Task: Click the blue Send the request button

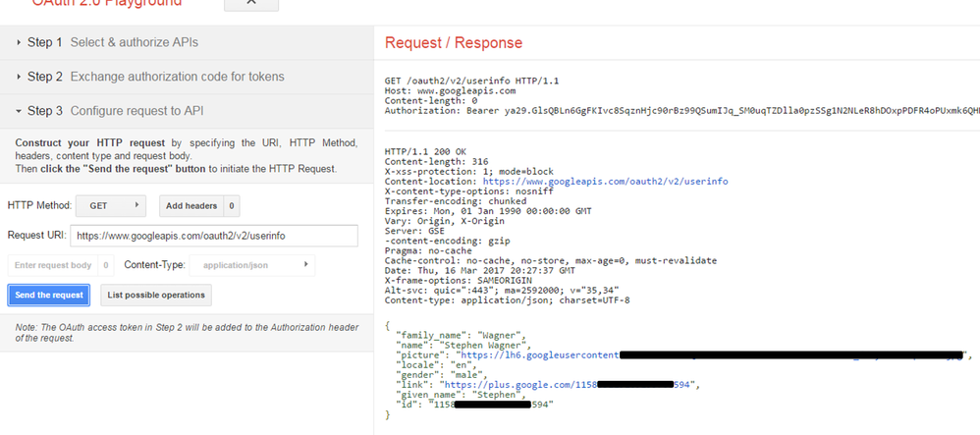Action: pyautogui.click(x=49, y=295)
